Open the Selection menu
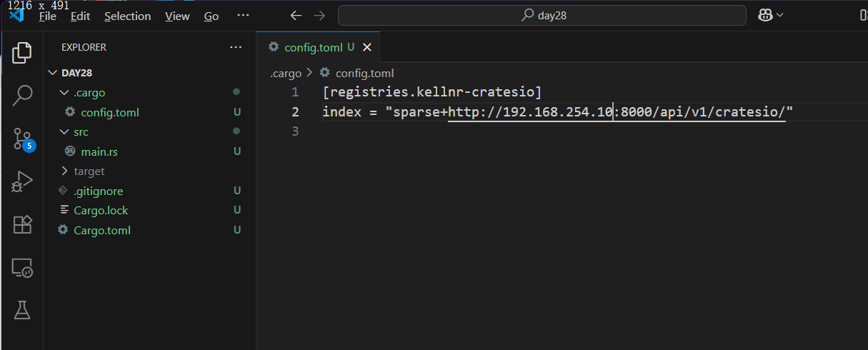 (x=127, y=16)
